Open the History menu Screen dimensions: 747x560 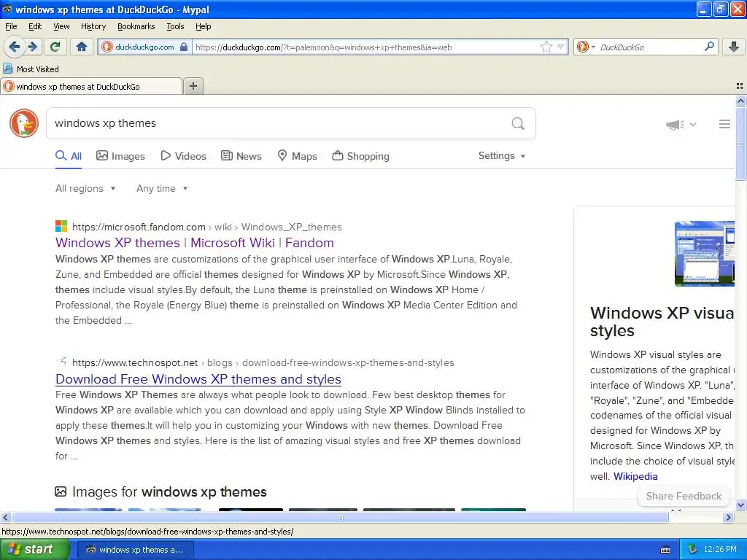pyautogui.click(x=93, y=26)
